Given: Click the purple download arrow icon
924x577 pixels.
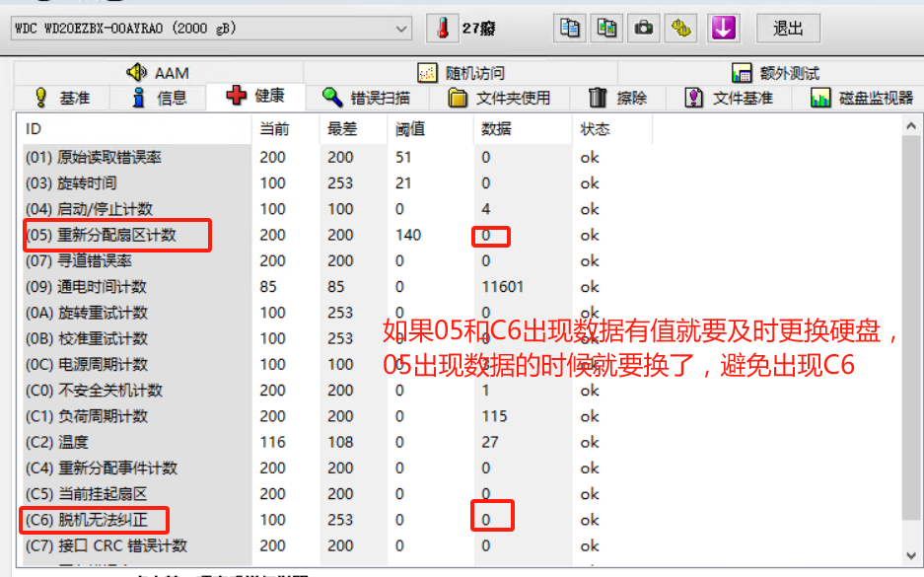Looking at the screenshot, I should [x=723, y=29].
